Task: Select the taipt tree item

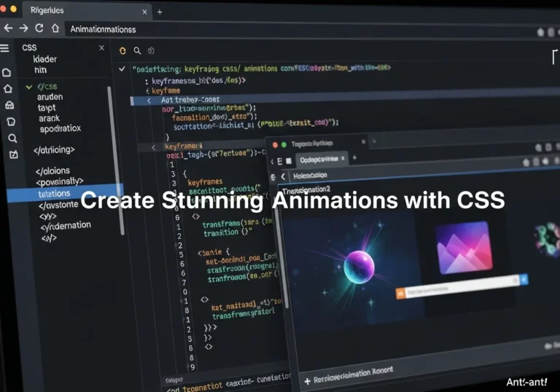Action: tap(47, 108)
